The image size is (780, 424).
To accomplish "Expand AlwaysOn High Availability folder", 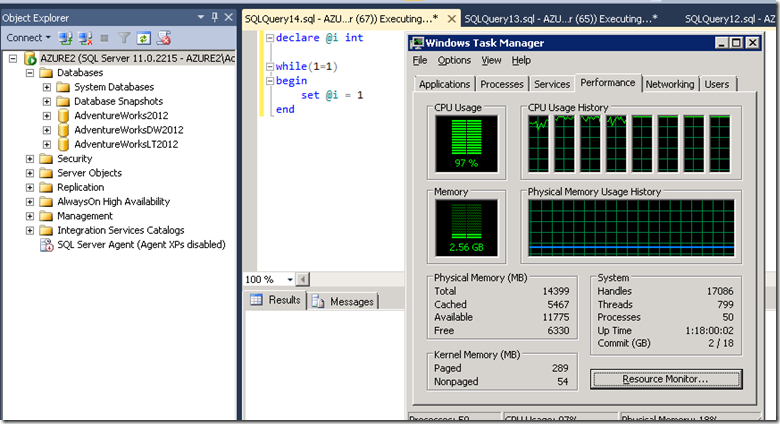I will click(30, 202).
